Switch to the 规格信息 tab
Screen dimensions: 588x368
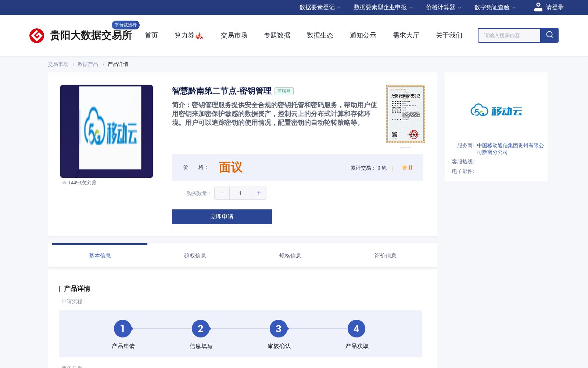point(290,255)
